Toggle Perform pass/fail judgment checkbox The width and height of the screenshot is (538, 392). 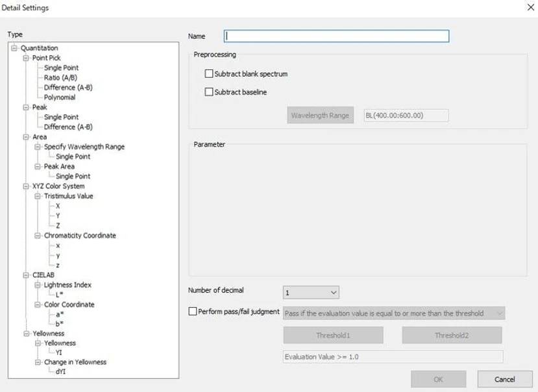pos(192,312)
